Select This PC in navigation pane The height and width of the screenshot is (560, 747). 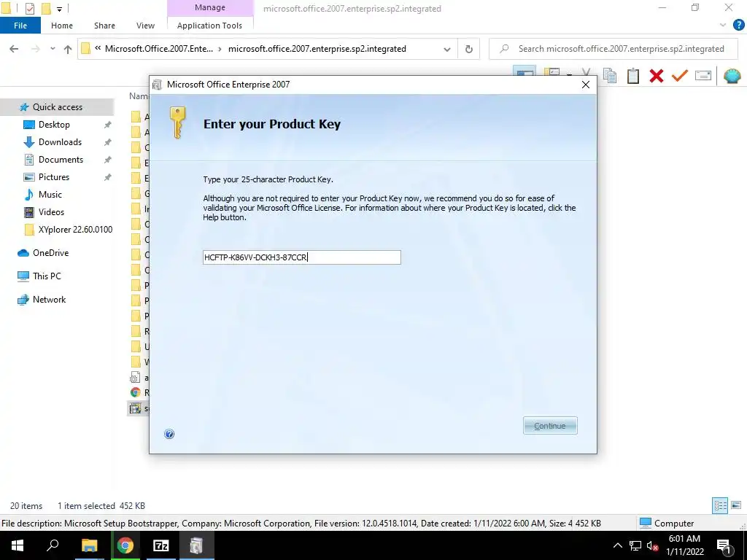(47, 276)
